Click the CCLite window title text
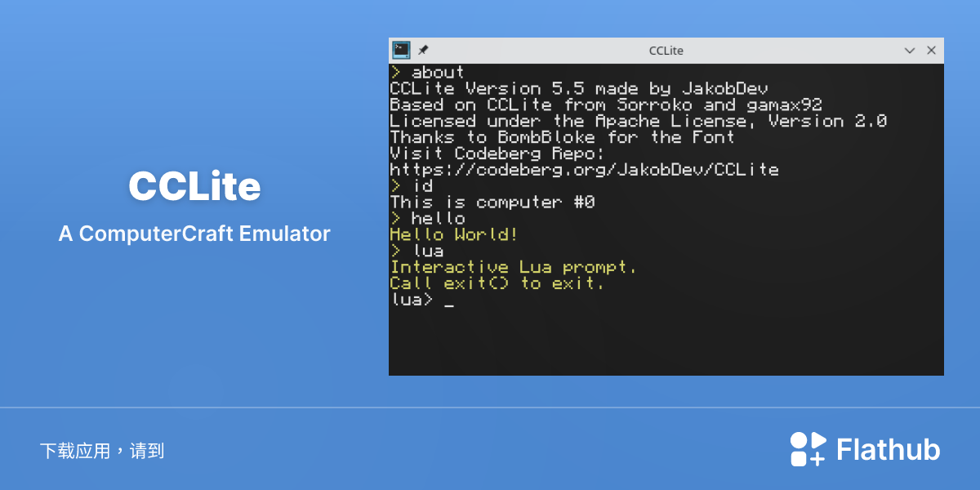The width and height of the screenshot is (980, 490). coord(666,51)
